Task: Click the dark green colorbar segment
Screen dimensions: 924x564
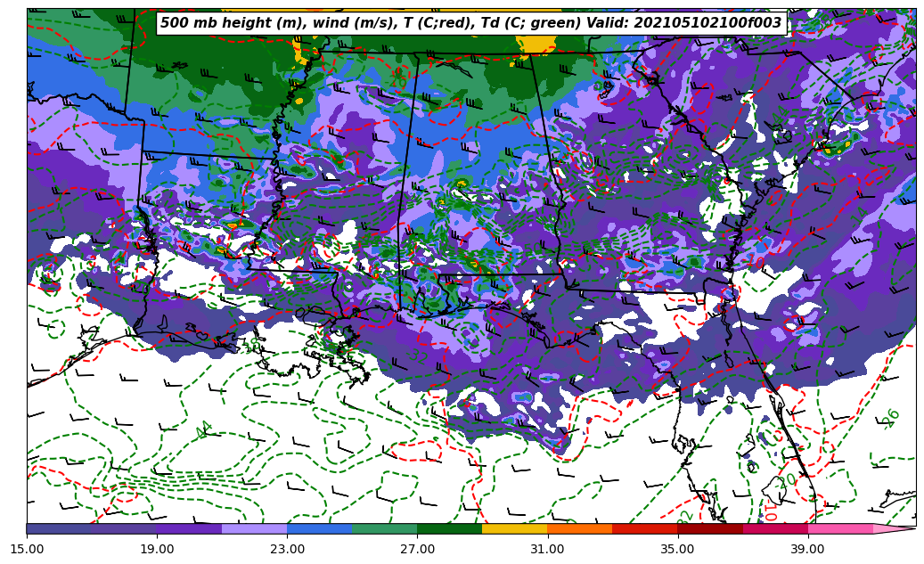Action: [x=449, y=528]
